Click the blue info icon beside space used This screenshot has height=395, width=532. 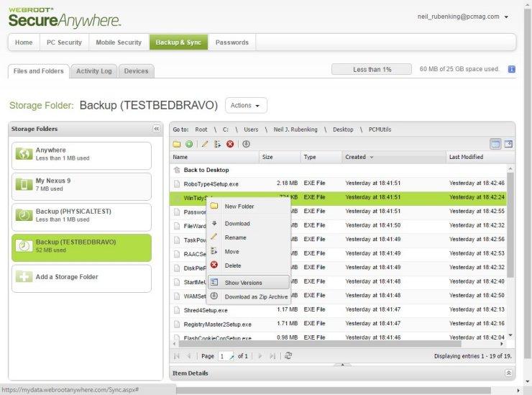[512, 69]
